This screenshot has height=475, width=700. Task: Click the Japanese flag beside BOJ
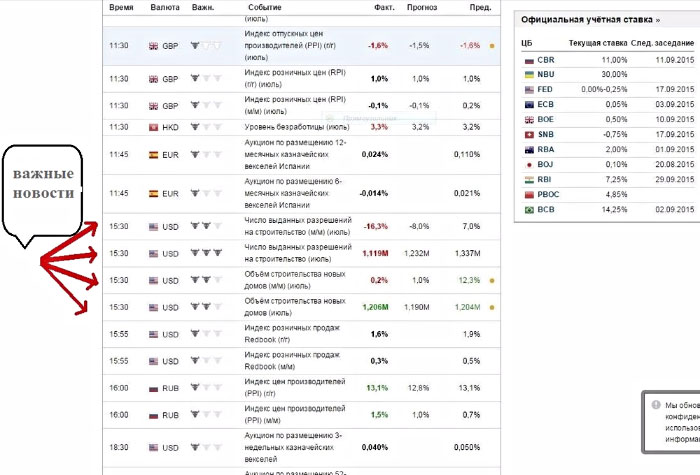click(528, 165)
